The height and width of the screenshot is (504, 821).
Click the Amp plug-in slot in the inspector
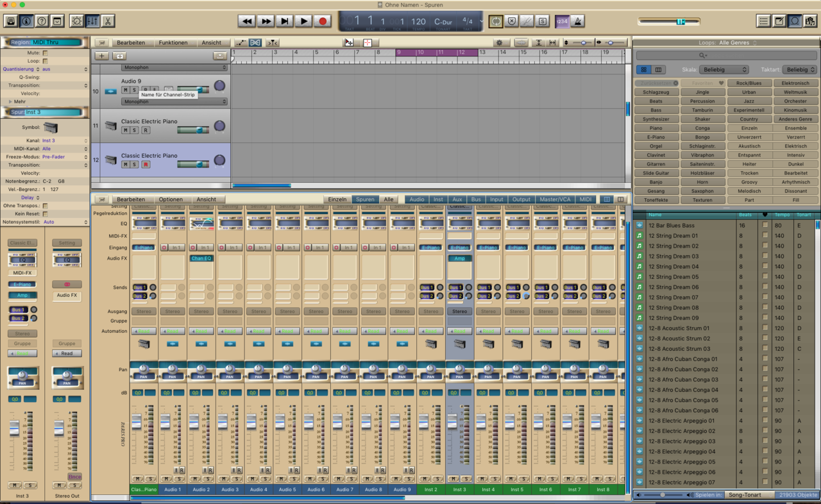coord(22,296)
